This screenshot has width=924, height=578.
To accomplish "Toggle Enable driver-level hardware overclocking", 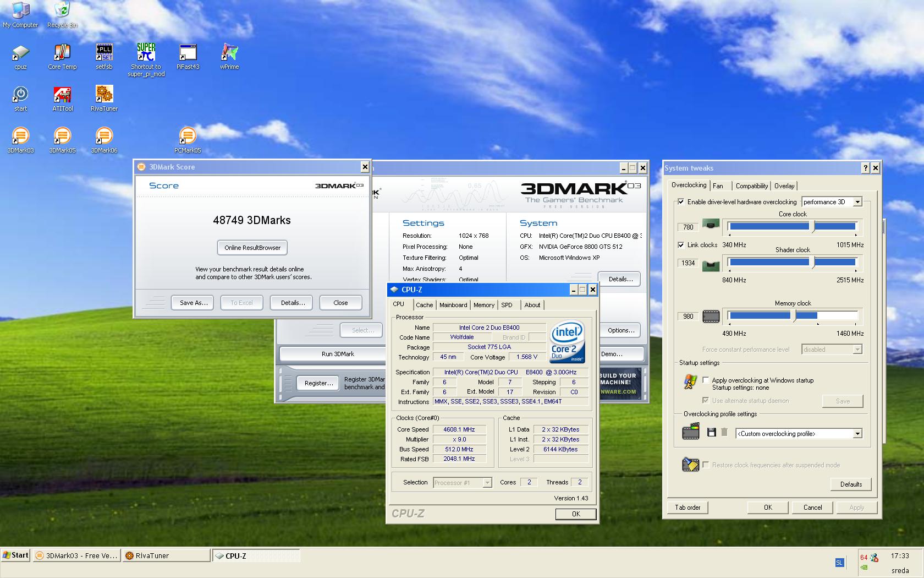I will click(681, 202).
